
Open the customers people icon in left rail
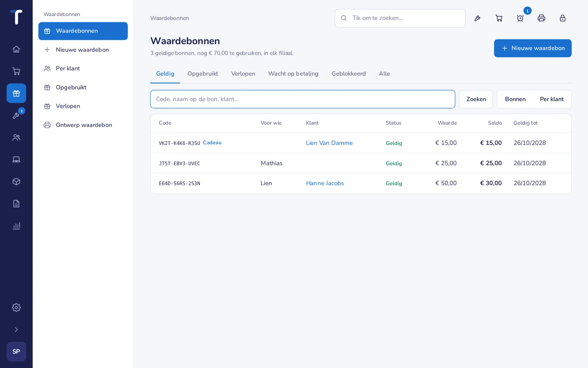[x=16, y=137]
